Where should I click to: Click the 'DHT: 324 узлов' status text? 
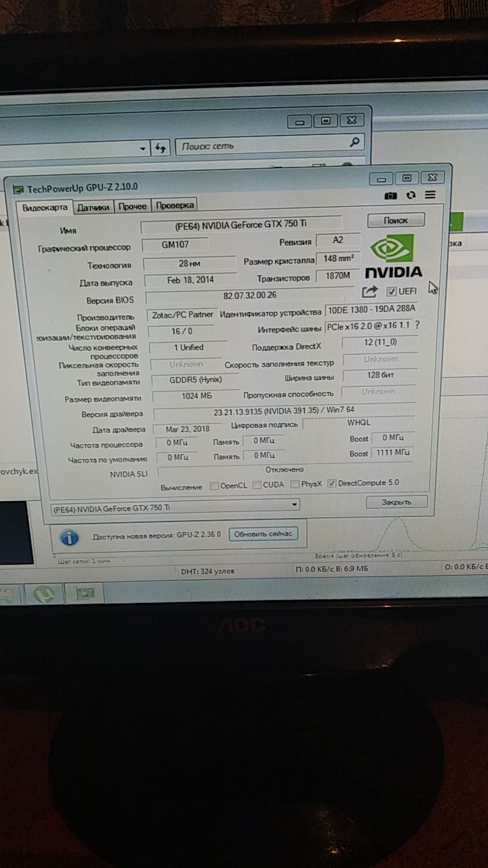207,572
